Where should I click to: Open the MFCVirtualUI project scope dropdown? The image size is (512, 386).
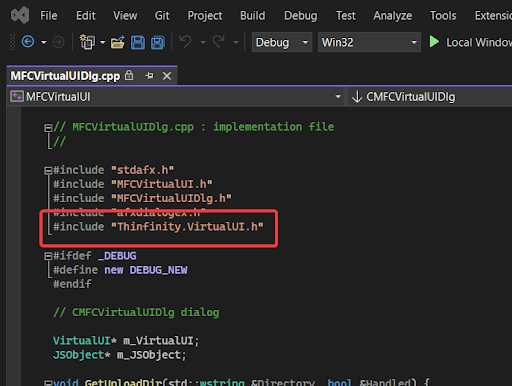pos(176,97)
